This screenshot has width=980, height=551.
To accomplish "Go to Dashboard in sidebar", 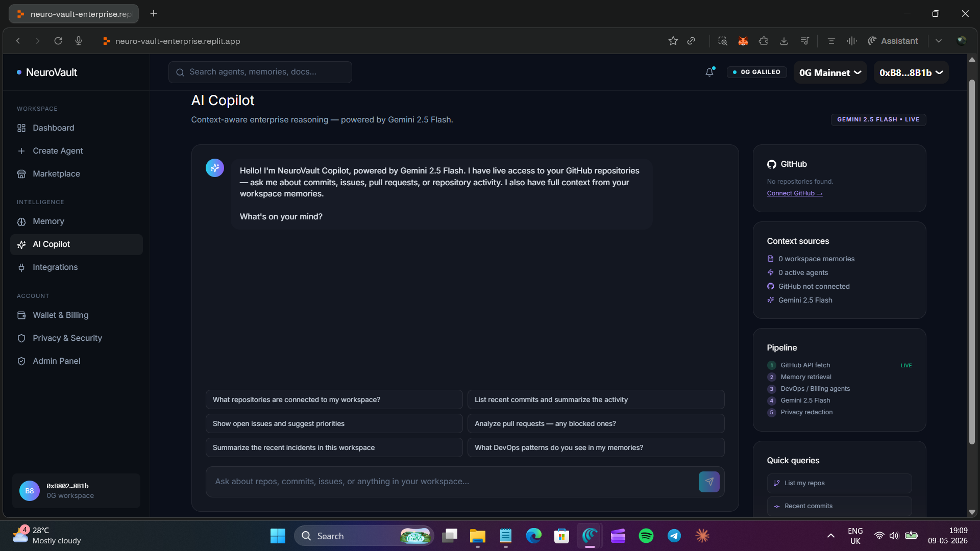I will tap(77, 128).
